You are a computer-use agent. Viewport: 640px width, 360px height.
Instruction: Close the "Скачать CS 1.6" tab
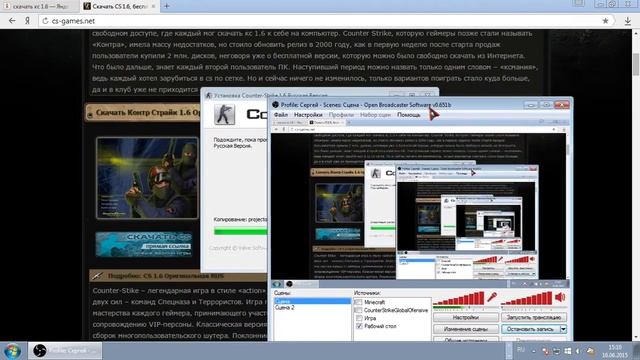coord(153,7)
